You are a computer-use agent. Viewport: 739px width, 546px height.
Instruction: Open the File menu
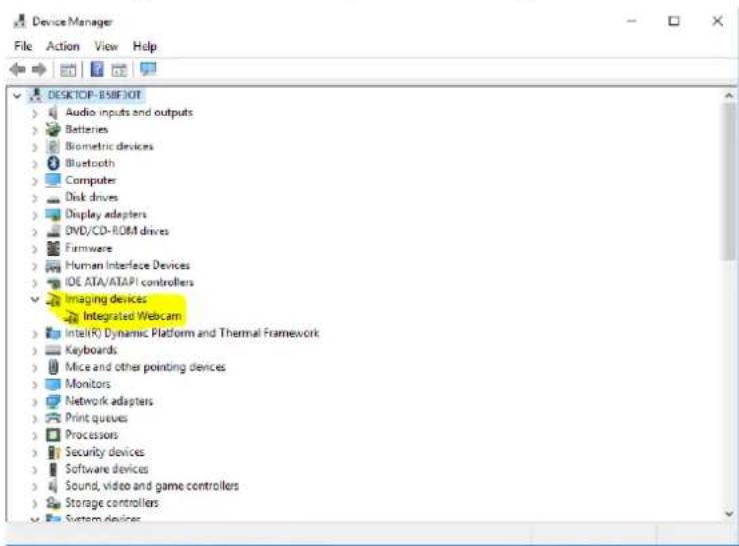[x=23, y=46]
